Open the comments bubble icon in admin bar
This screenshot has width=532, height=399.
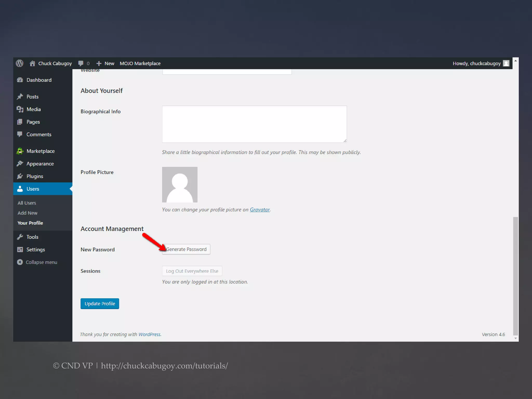click(x=81, y=63)
